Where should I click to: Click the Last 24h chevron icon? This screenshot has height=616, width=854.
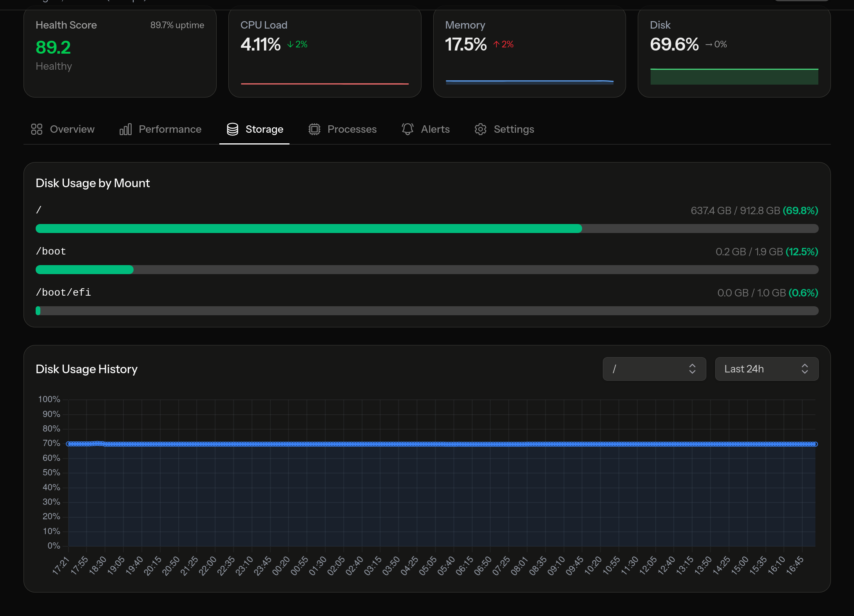pyautogui.click(x=805, y=369)
